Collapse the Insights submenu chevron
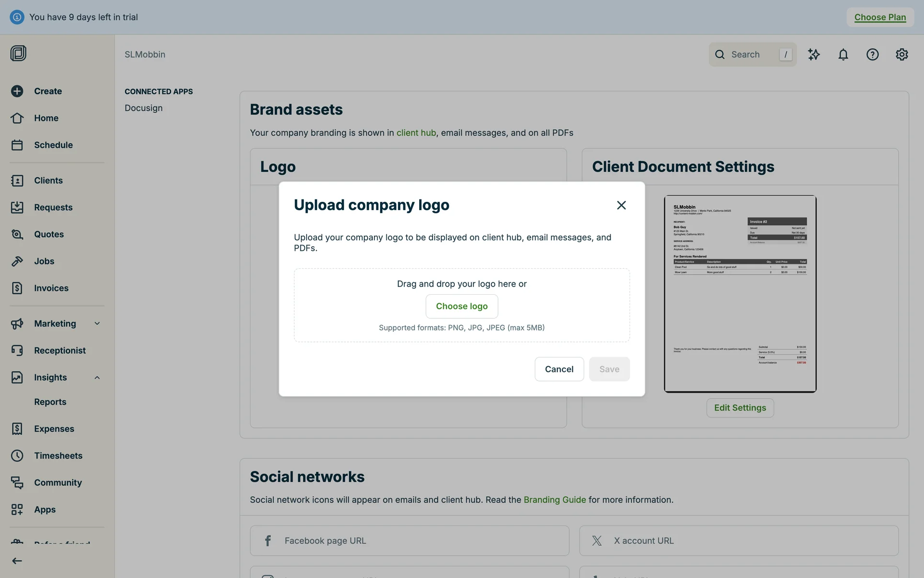924x578 pixels. coord(97,378)
